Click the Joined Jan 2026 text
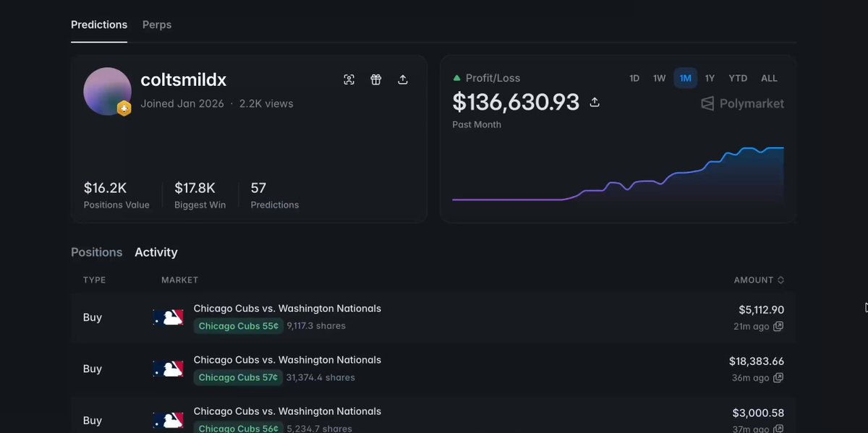The width and height of the screenshot is (868, 433). 182,103
